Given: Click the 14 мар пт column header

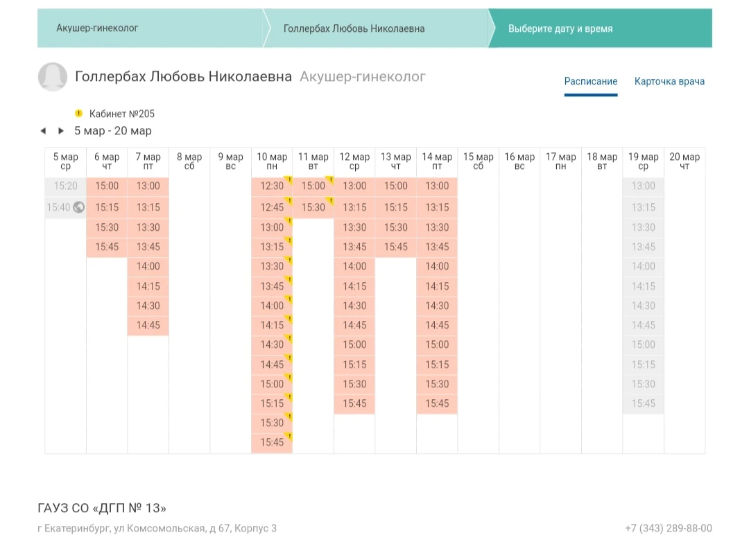Looking at the screenshot, I should pyautogui.click(x=437, y=161).
